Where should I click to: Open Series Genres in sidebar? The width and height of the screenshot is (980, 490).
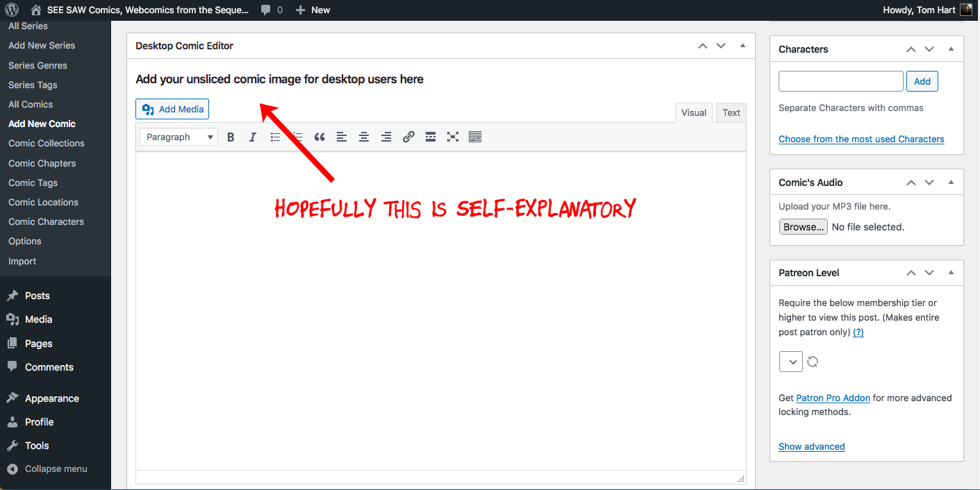(x=38, y=65)
